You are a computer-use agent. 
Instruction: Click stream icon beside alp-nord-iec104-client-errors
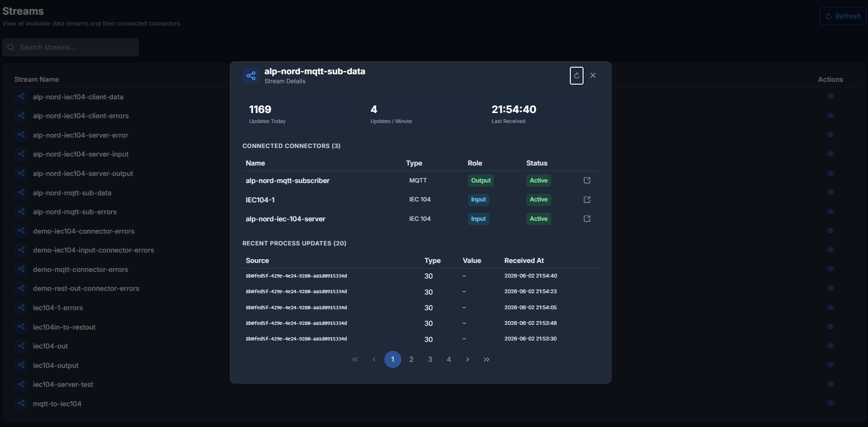coord(21,115)
